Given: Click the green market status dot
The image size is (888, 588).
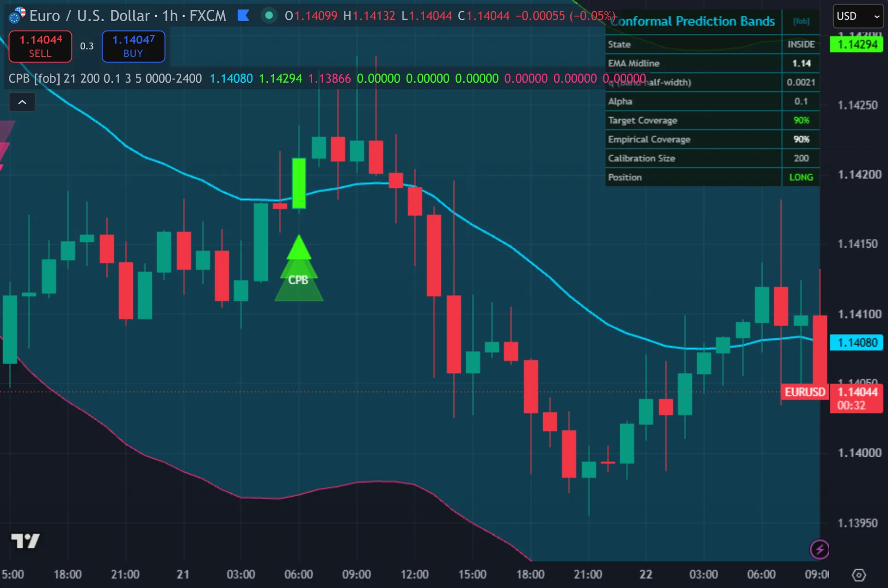Looking at the screenshot, I should (269, 16).
